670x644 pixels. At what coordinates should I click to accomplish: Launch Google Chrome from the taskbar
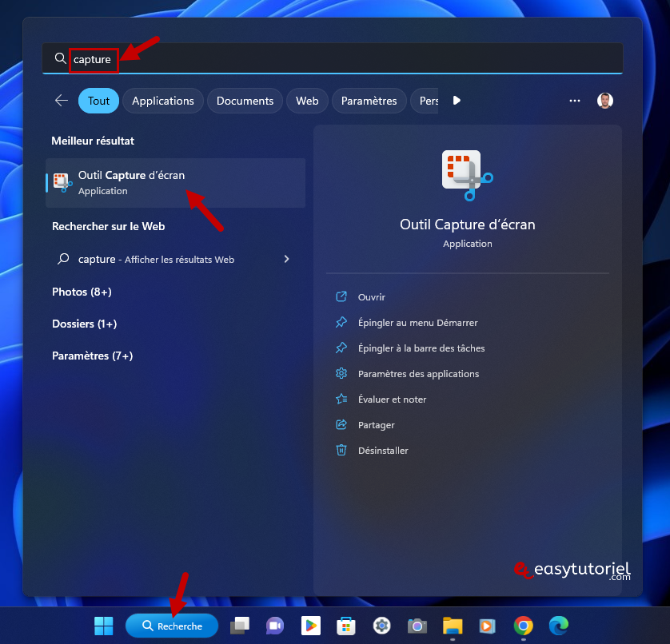point(524,626)
